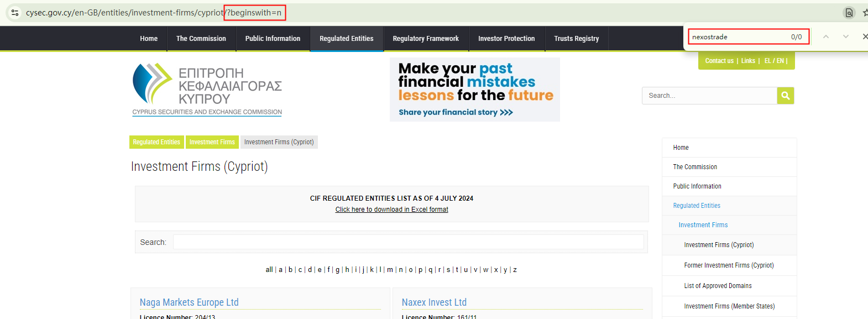
Task: Close the find-in-page bar
Action: pyautogui.click(x=865, y=36)
